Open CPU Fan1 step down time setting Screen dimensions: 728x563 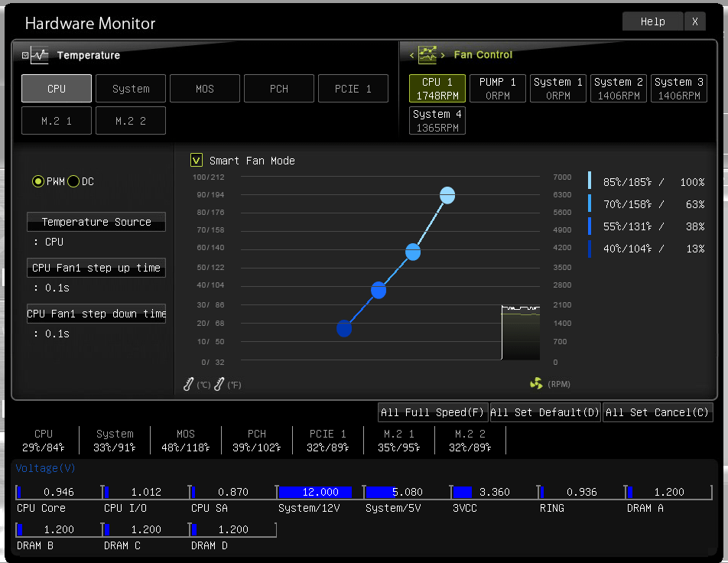click(96, 314)
